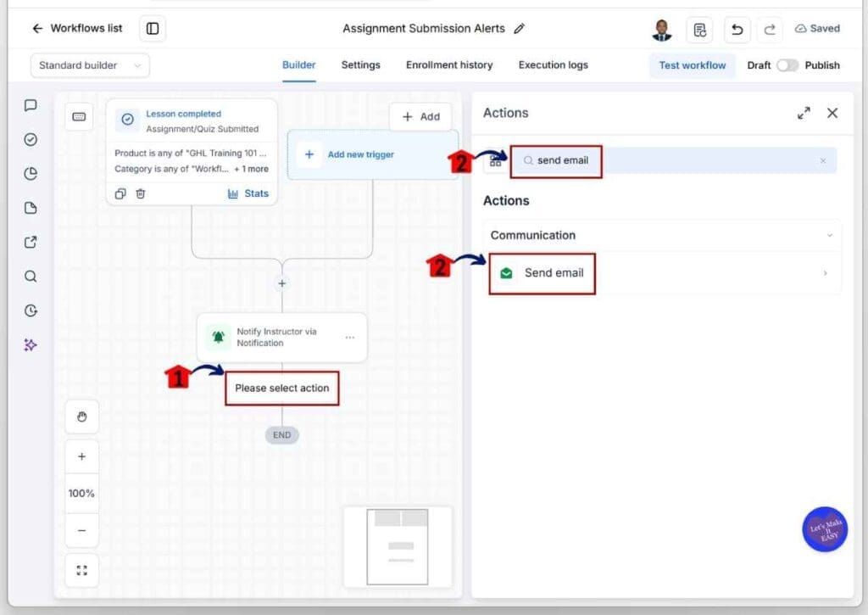The width and height of the screenshot is (868, 615).
Task: Clear the action search text
Action: 822,160
